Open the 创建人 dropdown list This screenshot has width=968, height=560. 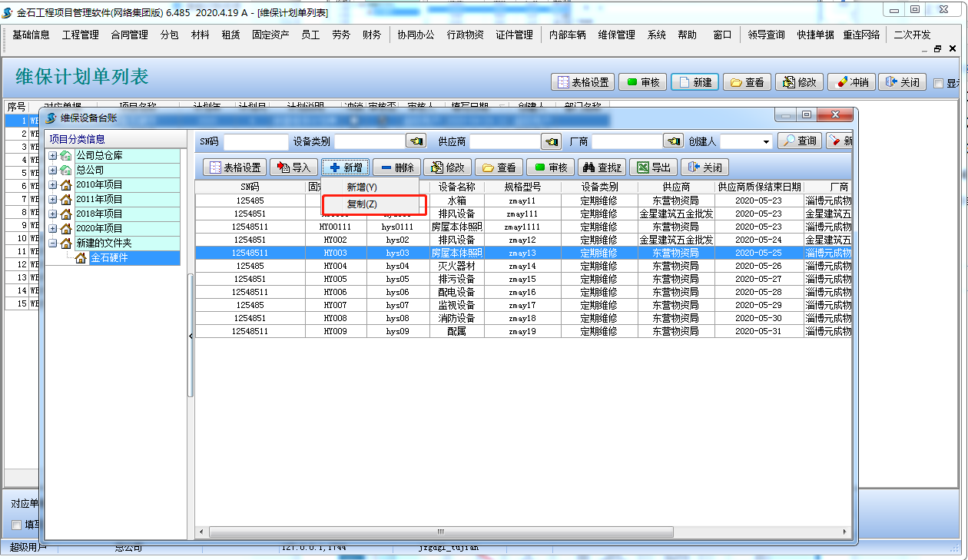tap(766, 142)
